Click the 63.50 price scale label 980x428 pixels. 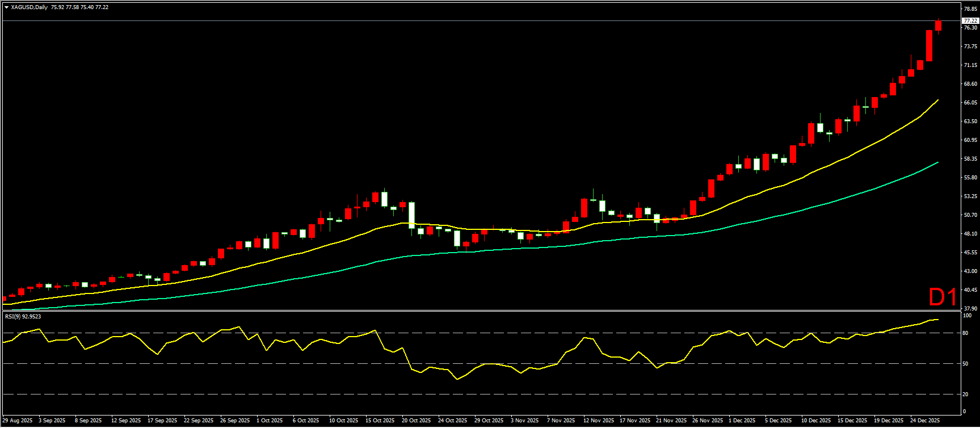pos(970,121)
